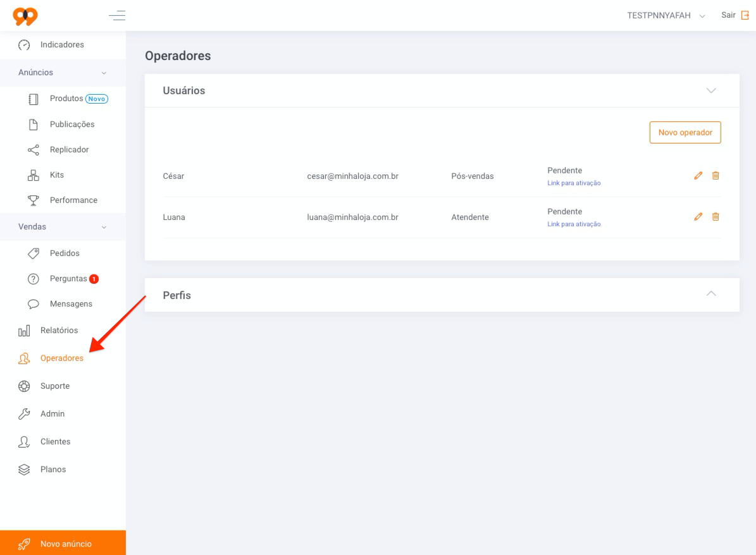Open the TESTPNNYAFAH account dropdown
The image size is (756, 555).
coord(666,15)
